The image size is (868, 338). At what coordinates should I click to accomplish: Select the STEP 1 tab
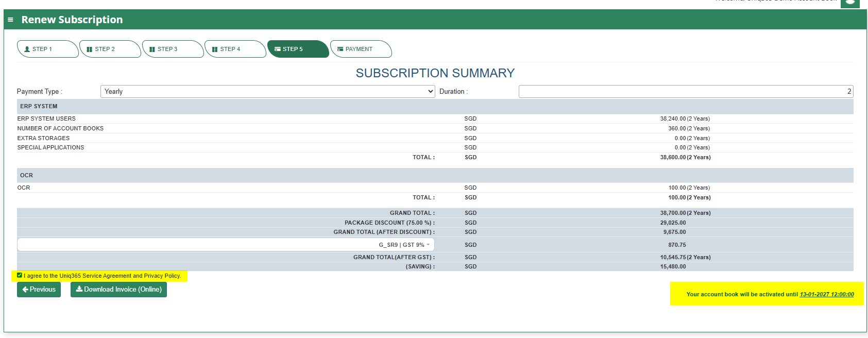click(x=47, y=49)
